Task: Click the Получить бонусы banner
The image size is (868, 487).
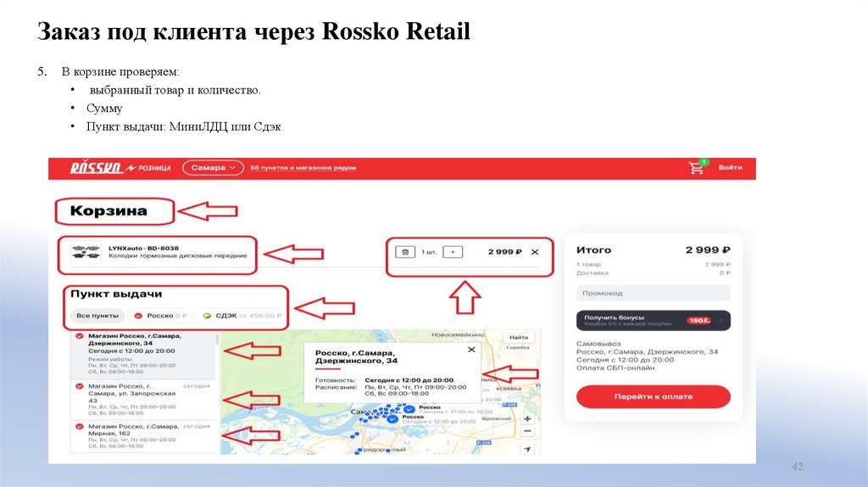Action: 654,320
